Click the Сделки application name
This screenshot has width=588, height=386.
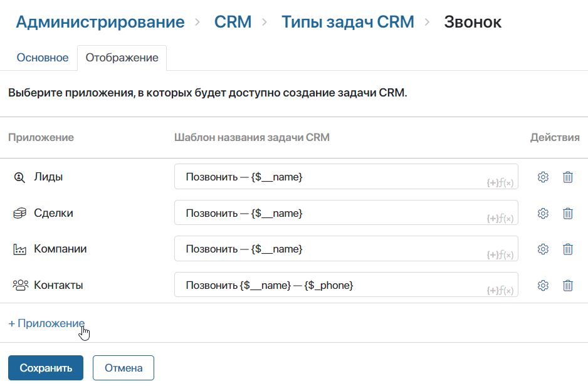pyautogui.click(x=53, y=213)
